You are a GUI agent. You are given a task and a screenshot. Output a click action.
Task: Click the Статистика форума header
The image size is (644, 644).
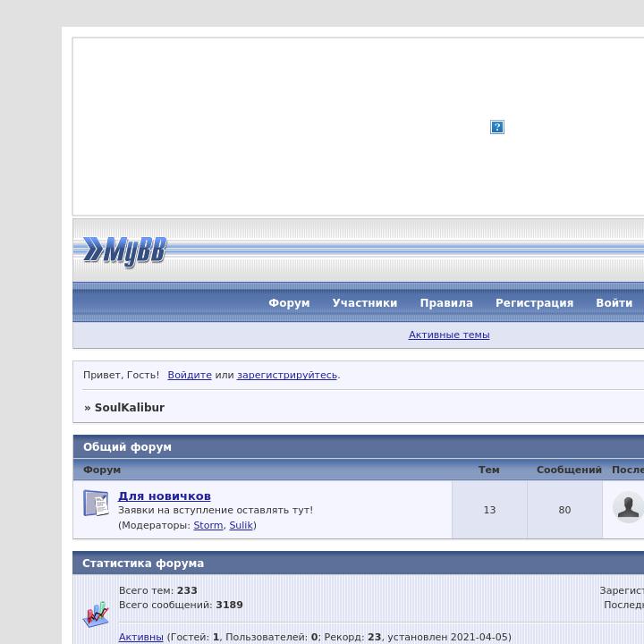pyautogui.click(x=143, y=563)
